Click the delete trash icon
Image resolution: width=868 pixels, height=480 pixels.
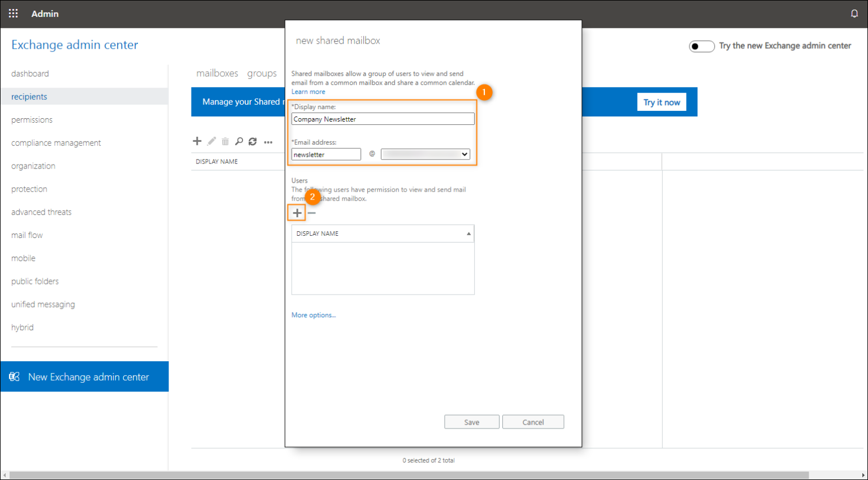point(225,141)
